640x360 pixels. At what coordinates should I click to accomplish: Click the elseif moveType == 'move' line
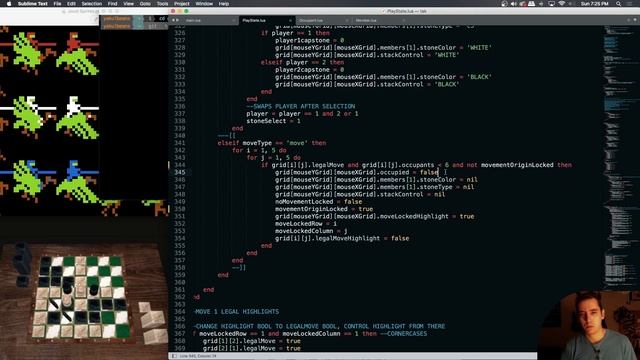tap(272, 143)
